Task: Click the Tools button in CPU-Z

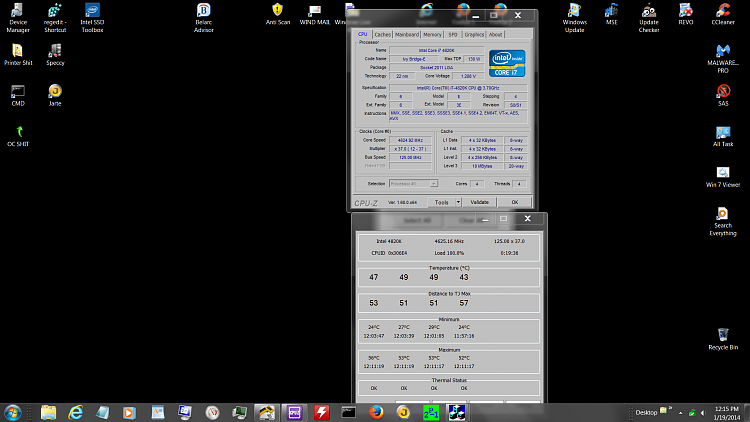Action: (441, 202)
